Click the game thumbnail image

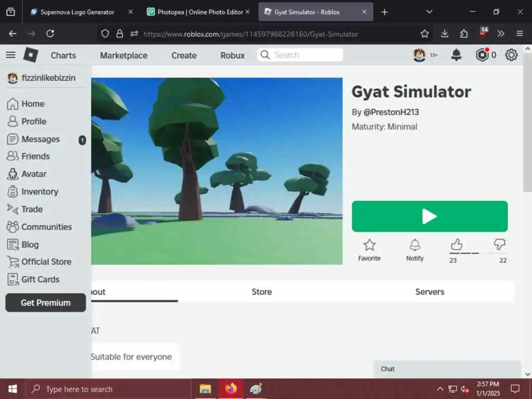tap(217, 171)
